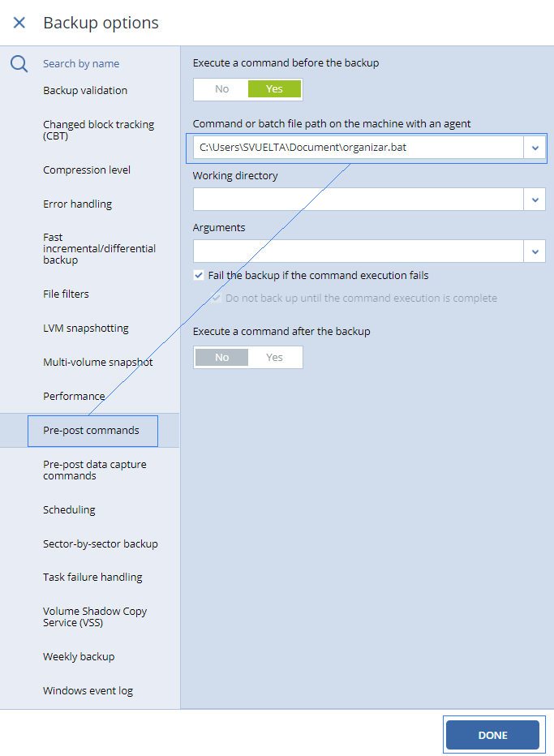Select the File filters option
This screenshot has height=756, width=554.
(66, 294)
